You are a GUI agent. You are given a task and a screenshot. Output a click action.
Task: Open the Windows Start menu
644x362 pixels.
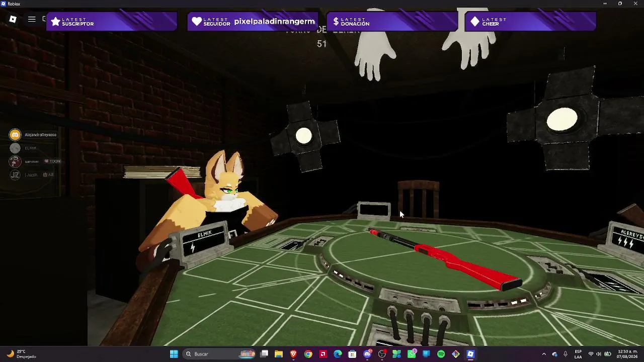(x=174, y=354)
